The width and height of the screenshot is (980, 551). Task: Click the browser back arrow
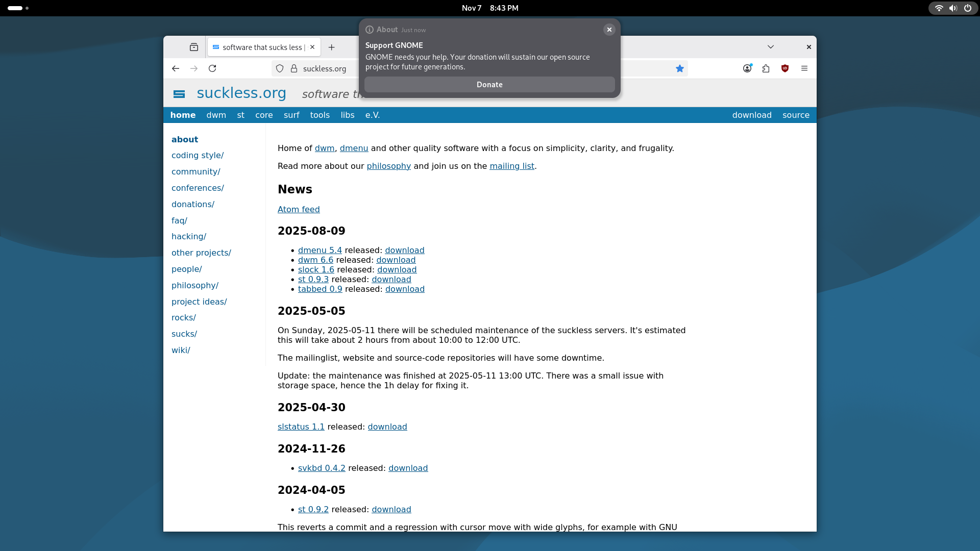click(x=176, y=68)
